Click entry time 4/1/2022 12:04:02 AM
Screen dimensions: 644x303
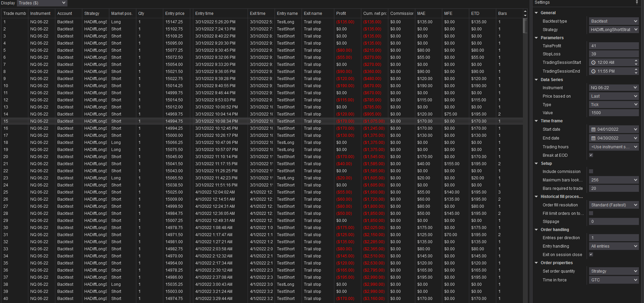click(215, 192)
